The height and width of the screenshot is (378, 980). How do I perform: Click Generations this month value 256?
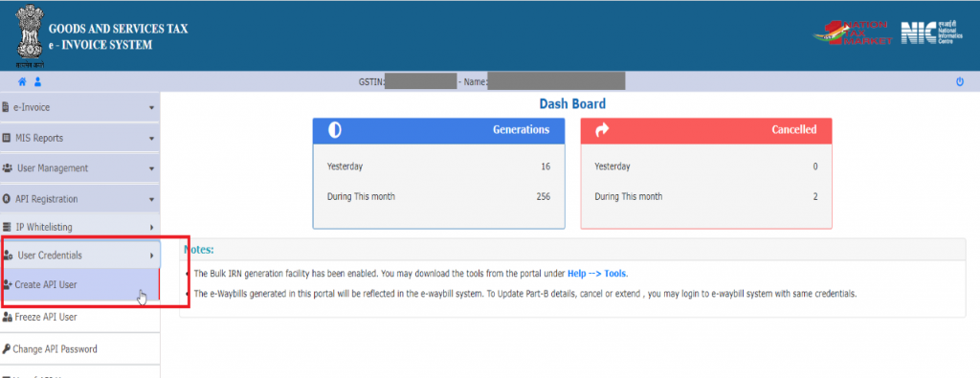[x=544, y=197]
